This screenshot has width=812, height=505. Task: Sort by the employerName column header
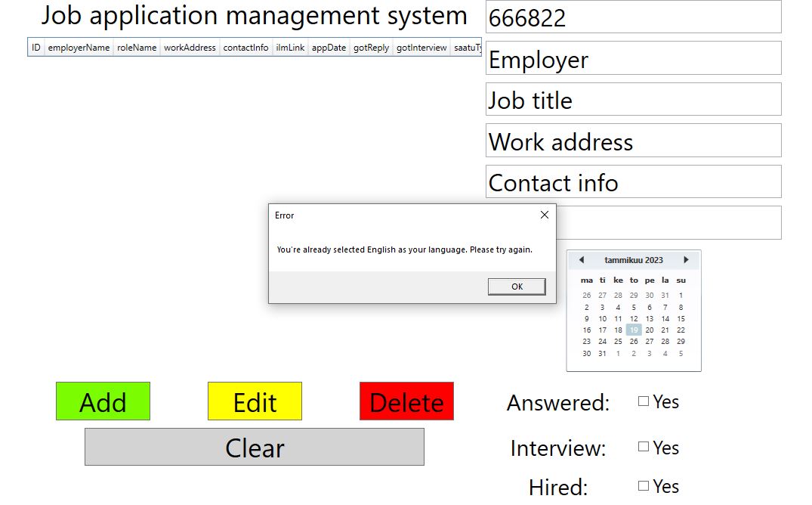(x=79, y=47)
